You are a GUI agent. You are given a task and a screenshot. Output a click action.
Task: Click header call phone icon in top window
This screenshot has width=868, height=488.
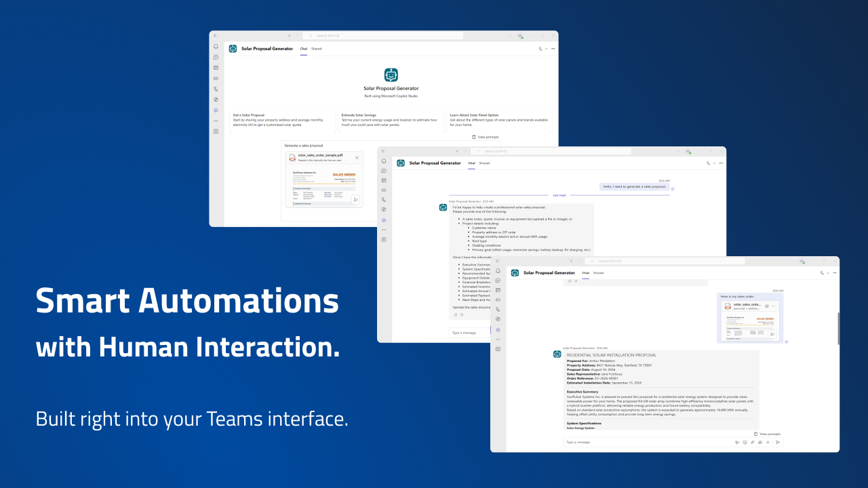click(540, 49)
